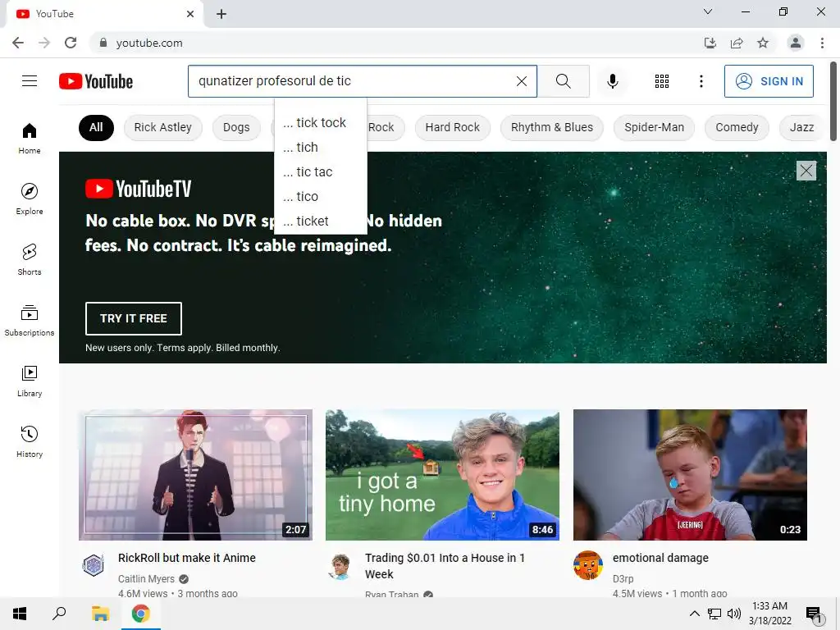The image size is (840, 630).
Task: Click TRY IT FREE button
Action: pyautogui.click(x=134, y=318)
